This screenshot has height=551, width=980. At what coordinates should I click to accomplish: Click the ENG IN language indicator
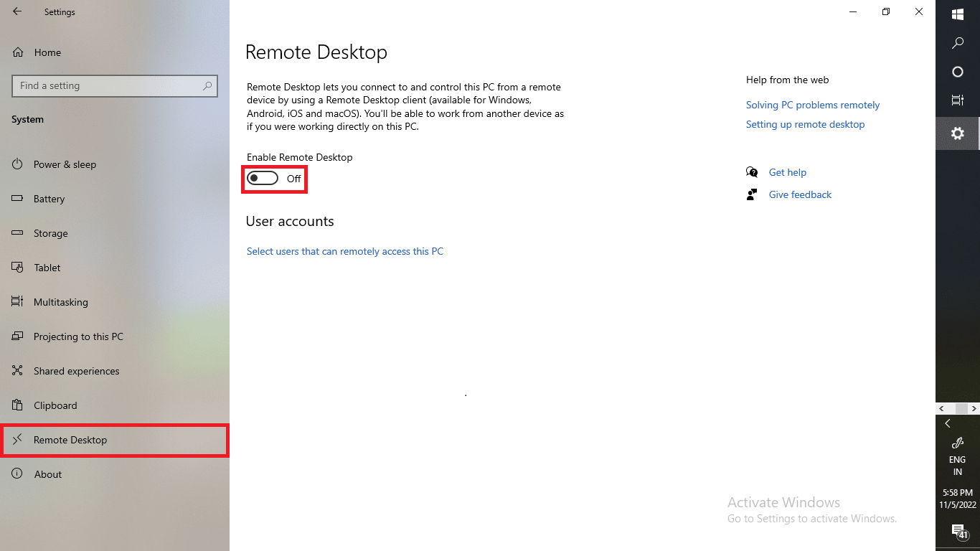[957, 465]
